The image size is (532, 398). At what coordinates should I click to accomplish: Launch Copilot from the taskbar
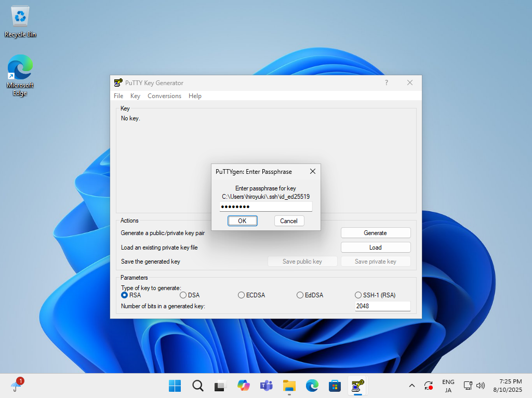click(x=243, y=386)
